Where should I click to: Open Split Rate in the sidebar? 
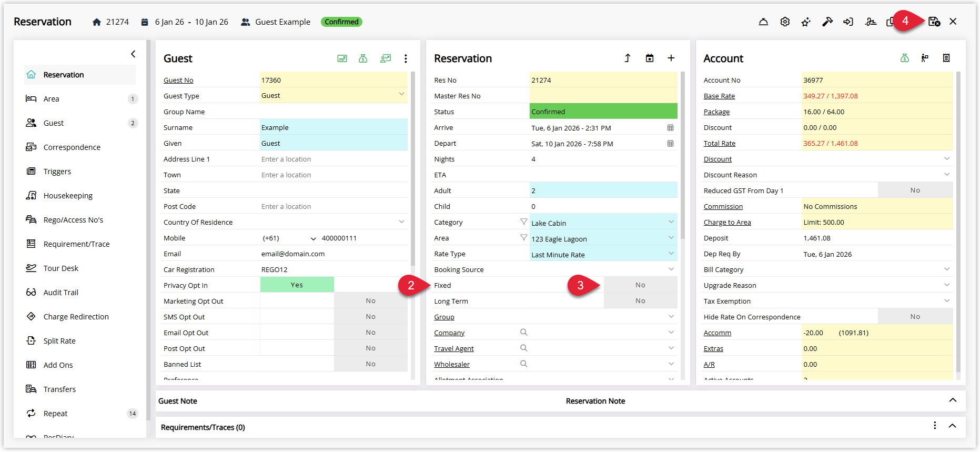tap(80, 341)
